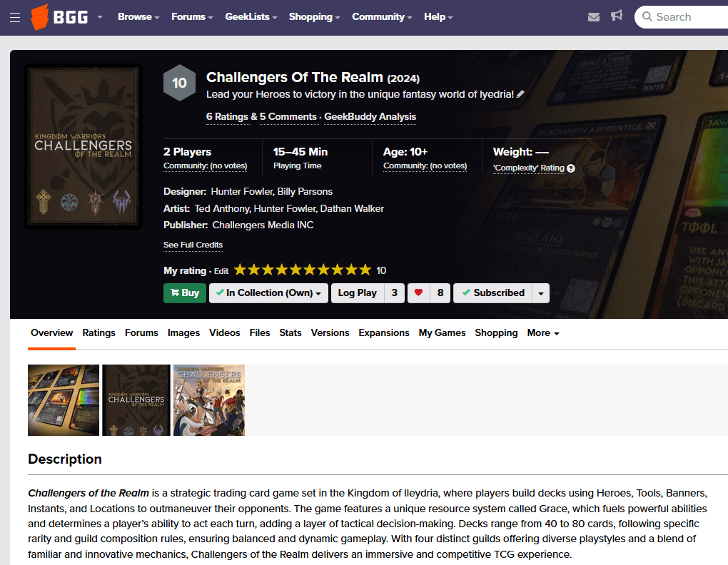The width and height of the screenshot is (728, 565).
Task: Open the 'Complexity' Rating link
Action: [528, 168]
